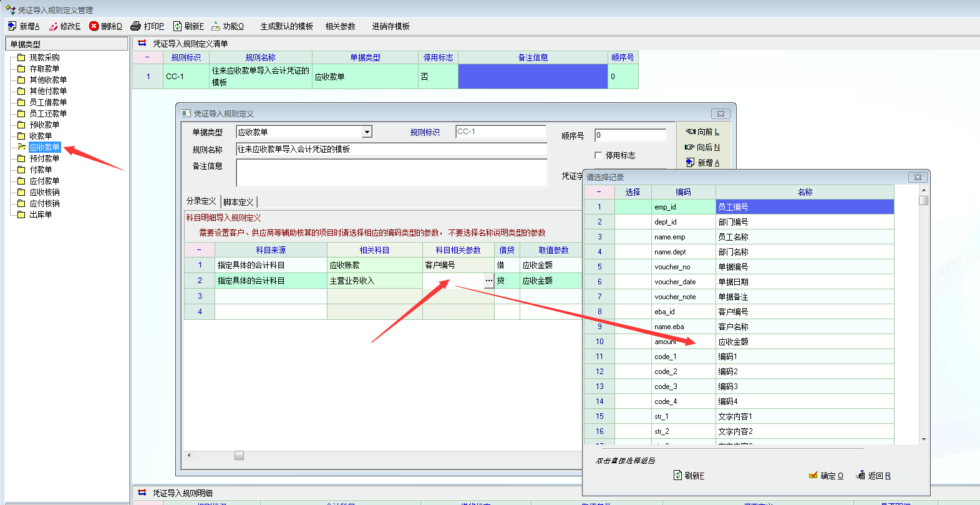Click the 修改 (Edit) toolbar icon

tap(53, 26)
